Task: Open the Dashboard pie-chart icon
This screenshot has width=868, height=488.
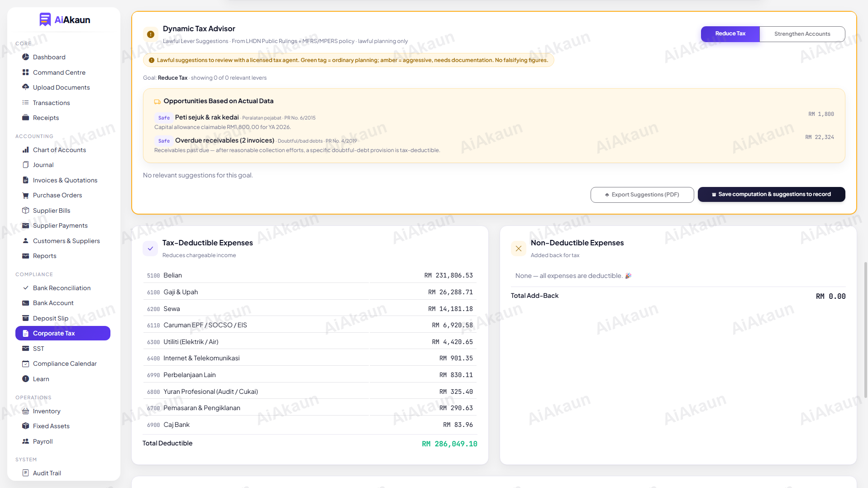Action: click(x=26, y=57)
